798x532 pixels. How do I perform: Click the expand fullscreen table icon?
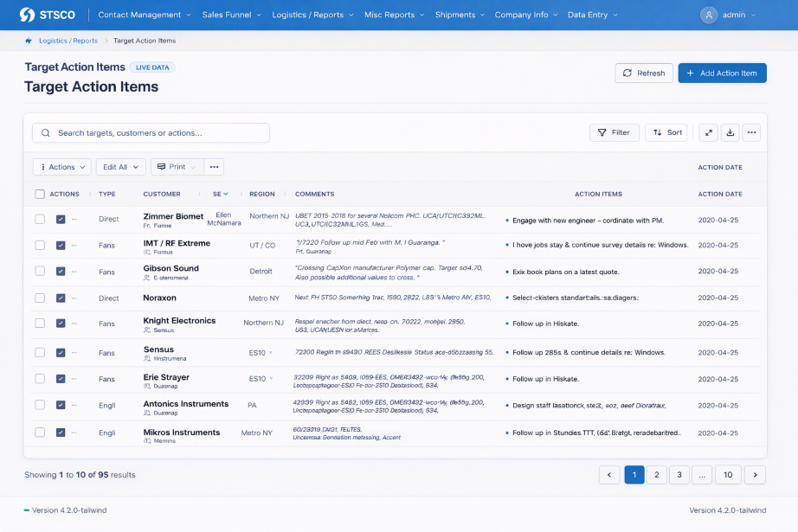709,132
